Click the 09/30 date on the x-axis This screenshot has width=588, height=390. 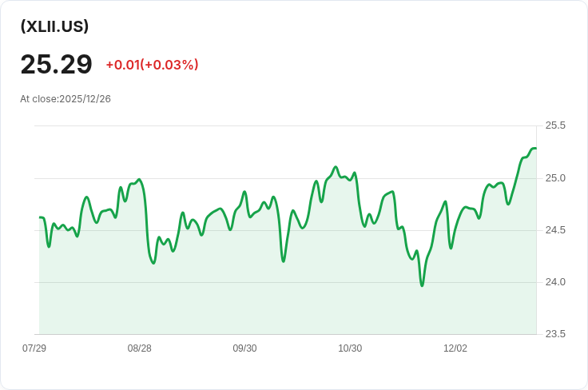pyautogui.click(x=244, y=348)
